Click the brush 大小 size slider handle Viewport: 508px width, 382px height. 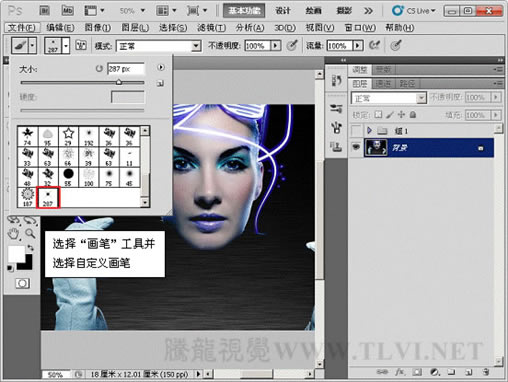click(x=119, y=82)
